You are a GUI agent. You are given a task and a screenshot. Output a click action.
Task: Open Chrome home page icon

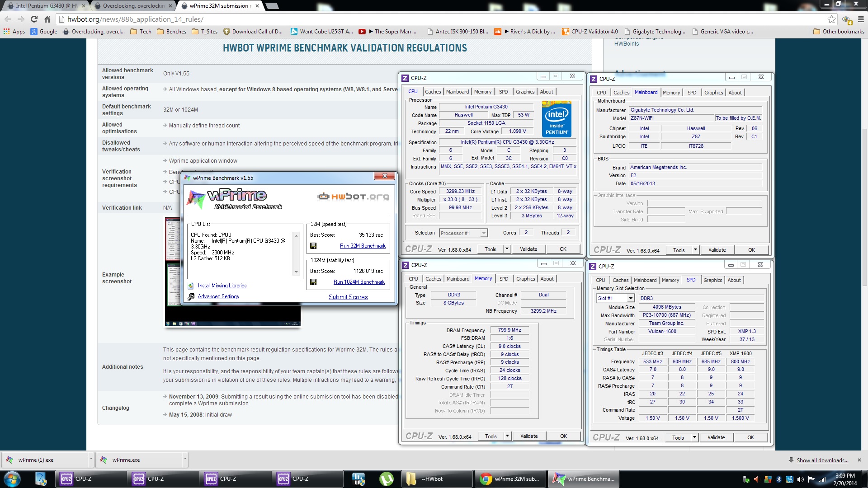(x=47, y=19)
